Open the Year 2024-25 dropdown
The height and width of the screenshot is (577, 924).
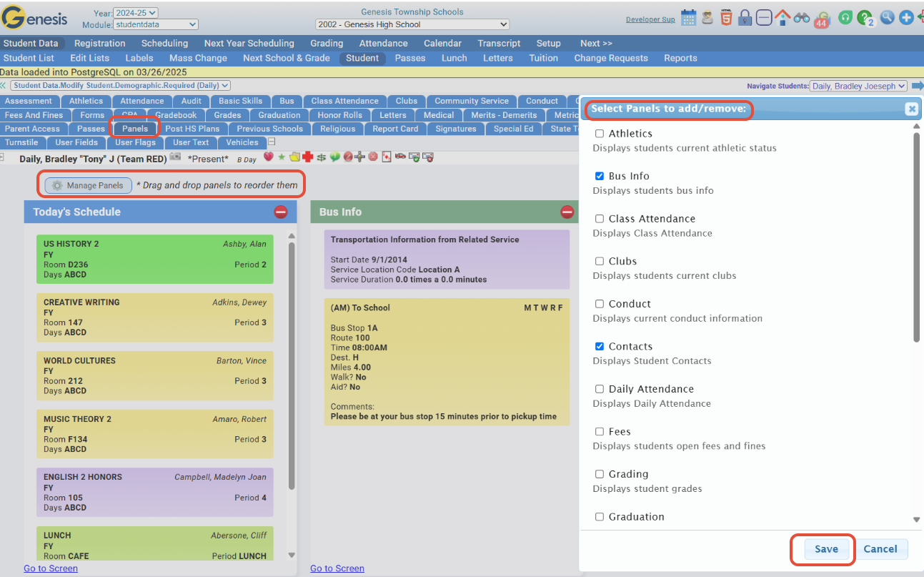coord(136,13)
